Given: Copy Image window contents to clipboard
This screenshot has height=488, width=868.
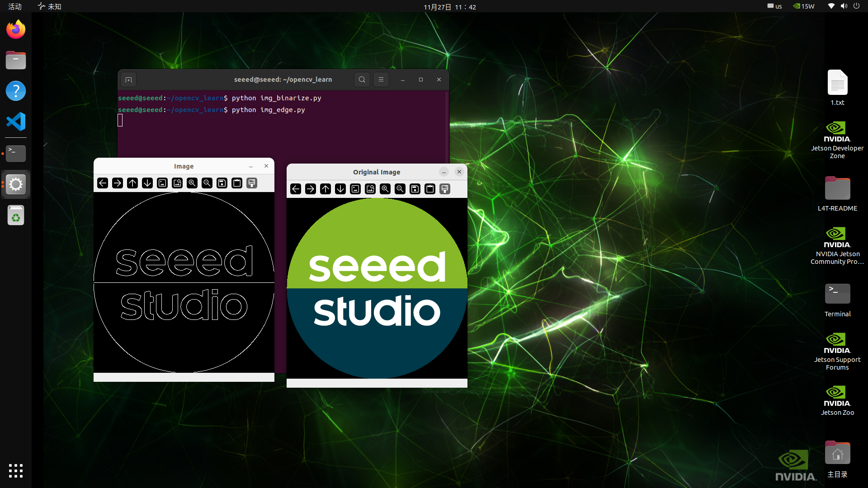Looking at the screenshot, I should (x=237, y=183).
